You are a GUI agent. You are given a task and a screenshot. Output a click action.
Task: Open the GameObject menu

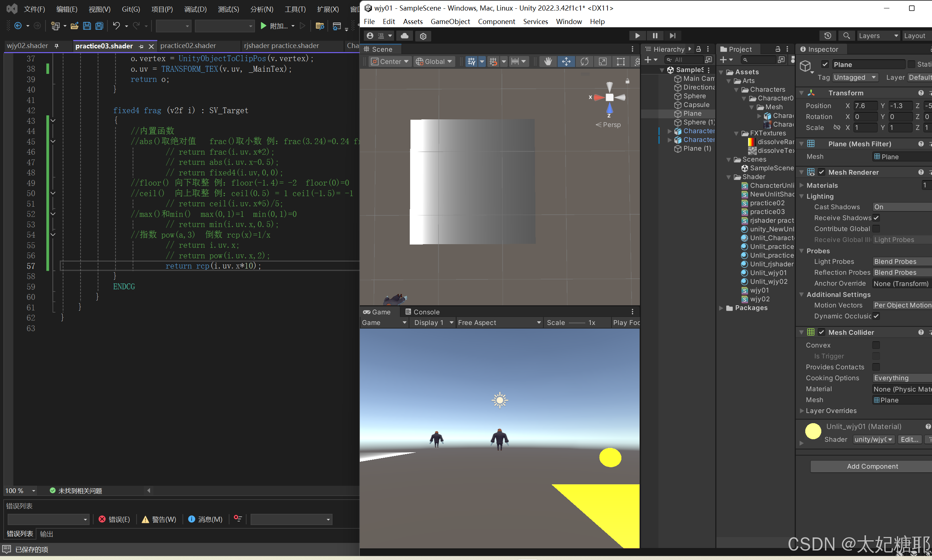coord(450,21)
